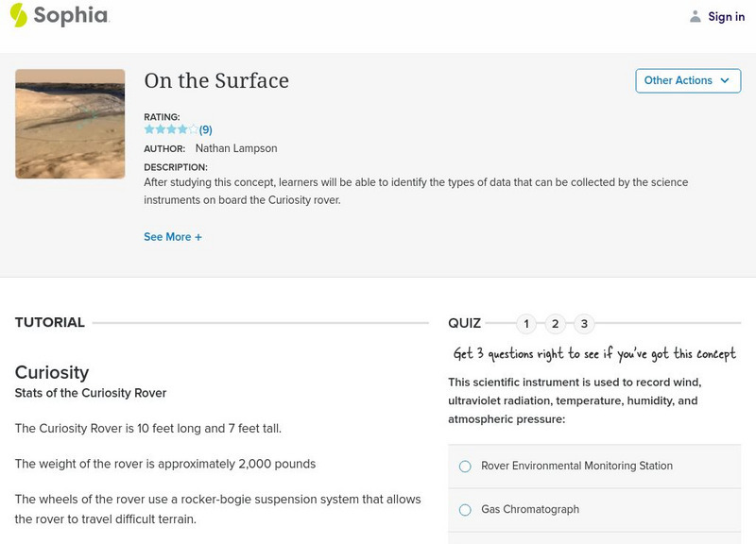Click the author name Nathan Lampson
The height and width of the screenshot is (544, 756).
pos(235,148)
